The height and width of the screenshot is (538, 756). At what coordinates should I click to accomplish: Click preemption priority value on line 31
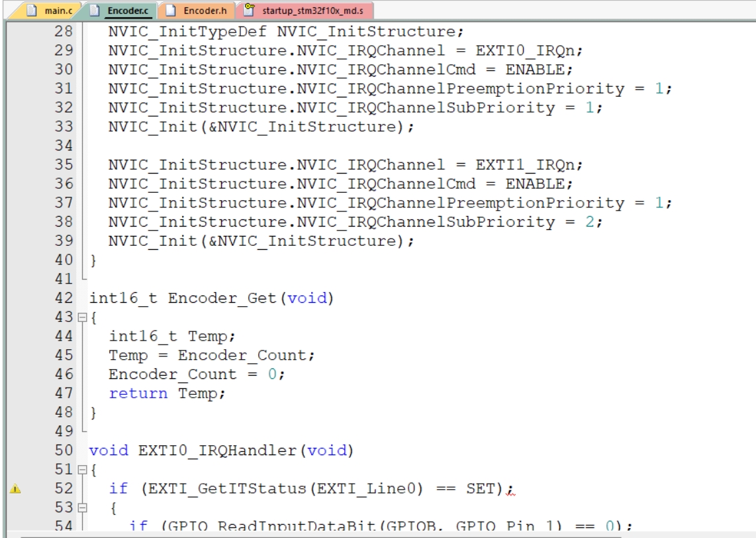tap(659, 89)
